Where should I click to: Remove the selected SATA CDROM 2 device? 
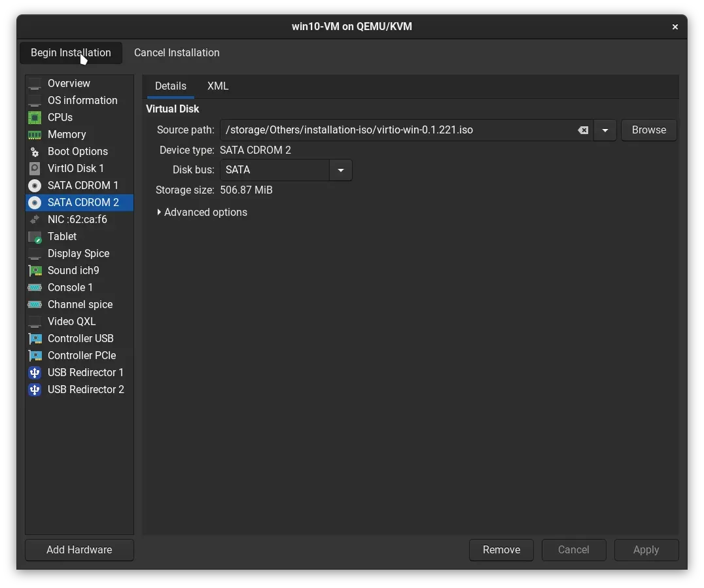click(502, 550)
